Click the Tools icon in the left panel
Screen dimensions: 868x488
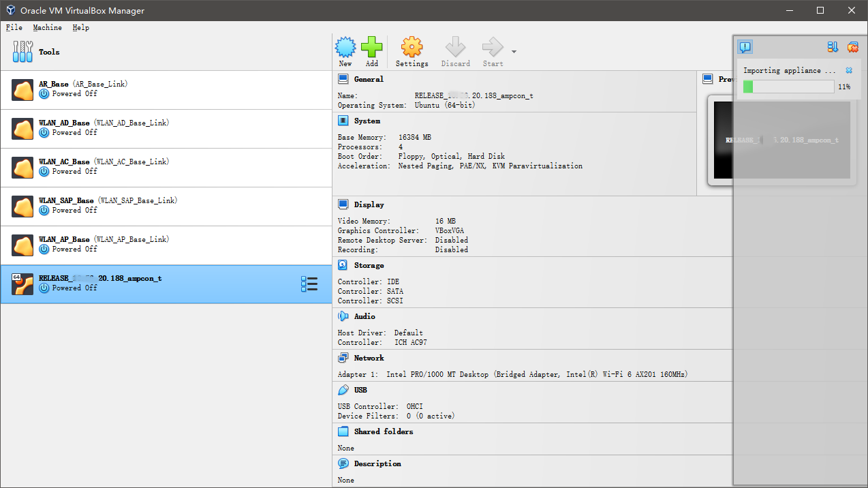click(22, 52)
